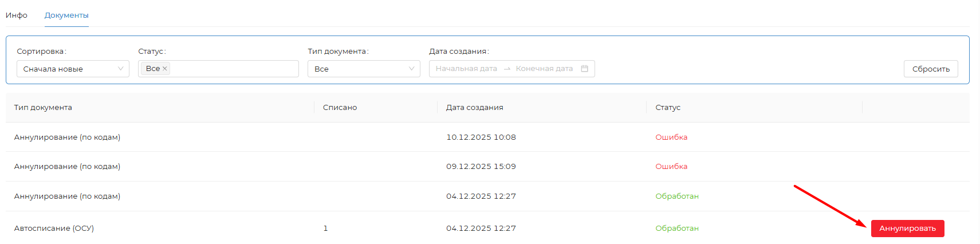
Task: Focus the Конечная дата input
Action: point(544,69)
